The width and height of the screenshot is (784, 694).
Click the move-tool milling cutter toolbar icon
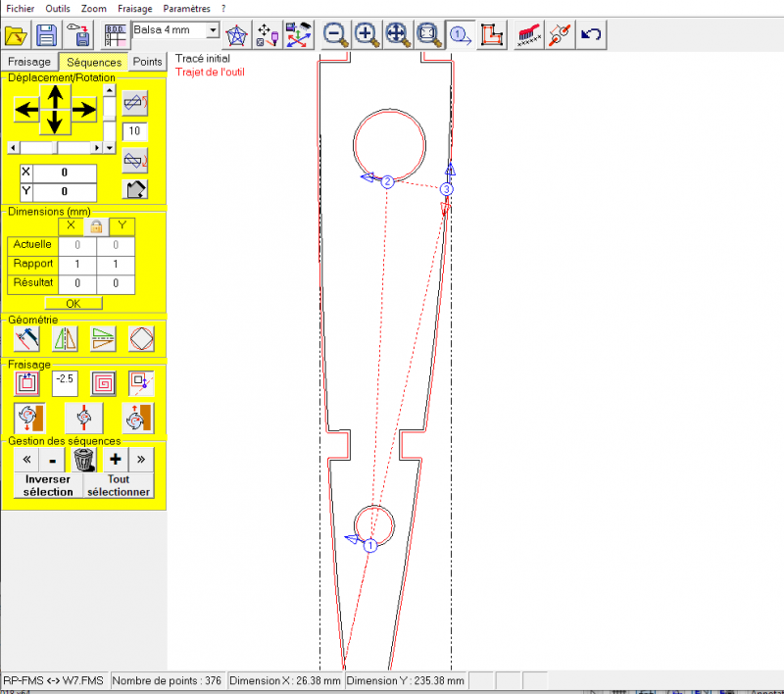pos(268,35)
